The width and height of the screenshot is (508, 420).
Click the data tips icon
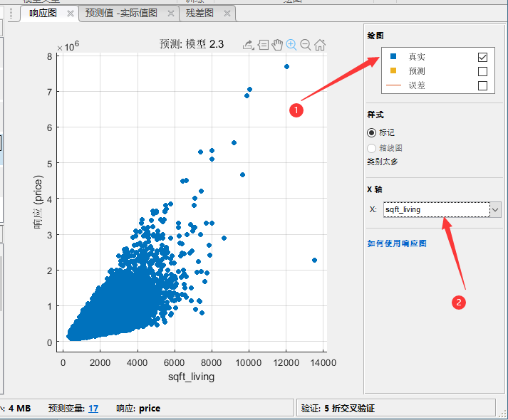click(263, 45)
